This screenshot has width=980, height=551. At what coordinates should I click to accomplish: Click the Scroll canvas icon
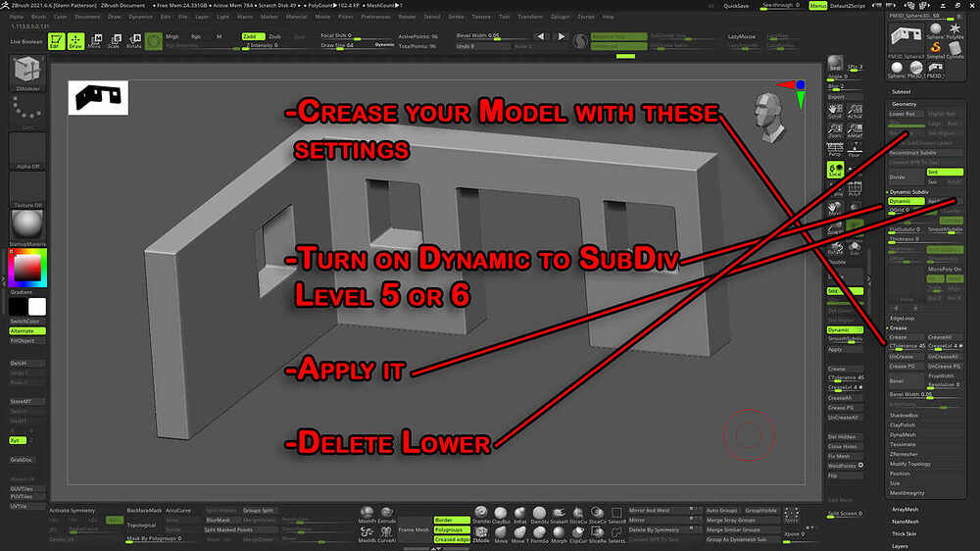[x=835, y=112]
